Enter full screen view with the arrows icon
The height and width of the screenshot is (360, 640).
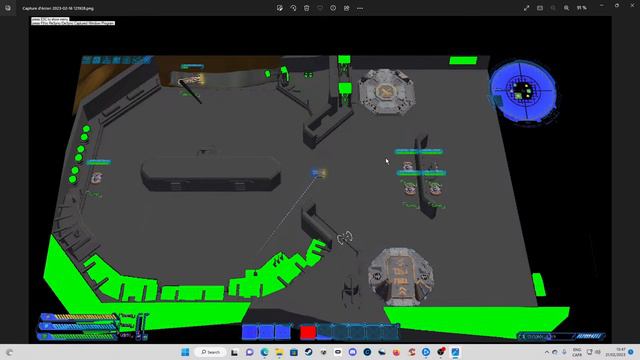point(527,8)
